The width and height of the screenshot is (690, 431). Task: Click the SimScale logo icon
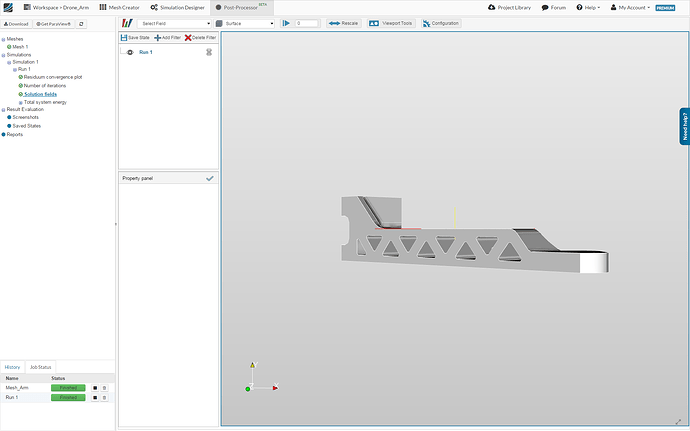click(8, 7)
